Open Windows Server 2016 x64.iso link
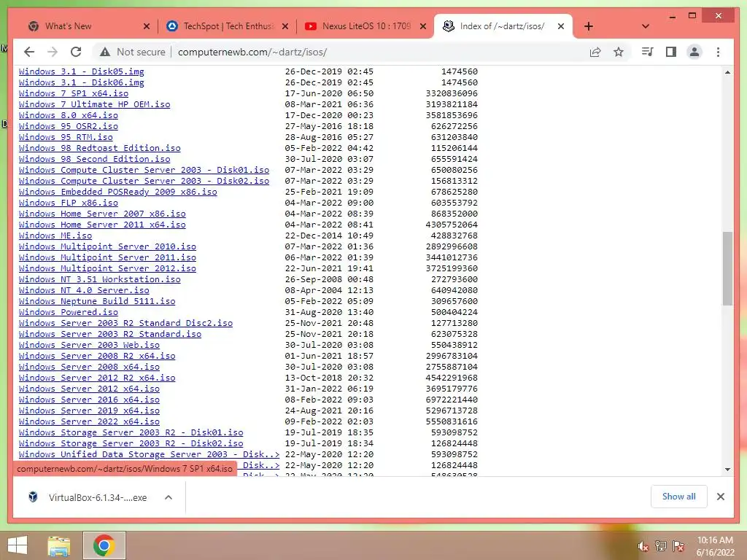Screen dimensions: 747x560 (89, 400)
